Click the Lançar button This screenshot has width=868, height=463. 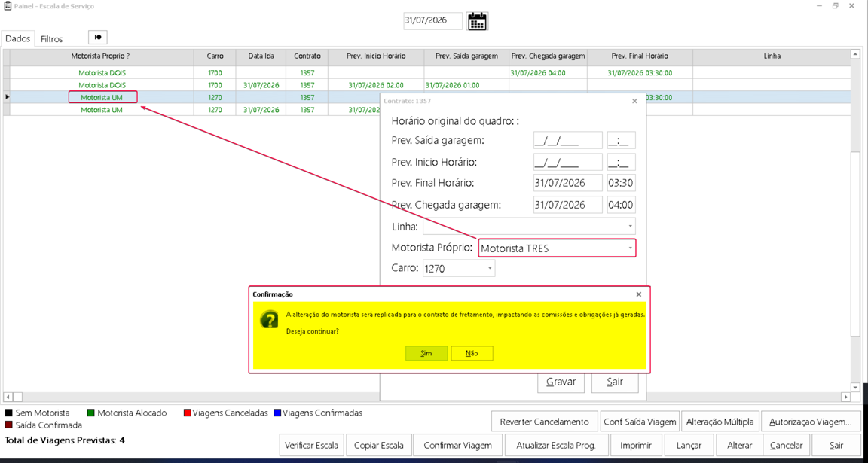[689, 445]
